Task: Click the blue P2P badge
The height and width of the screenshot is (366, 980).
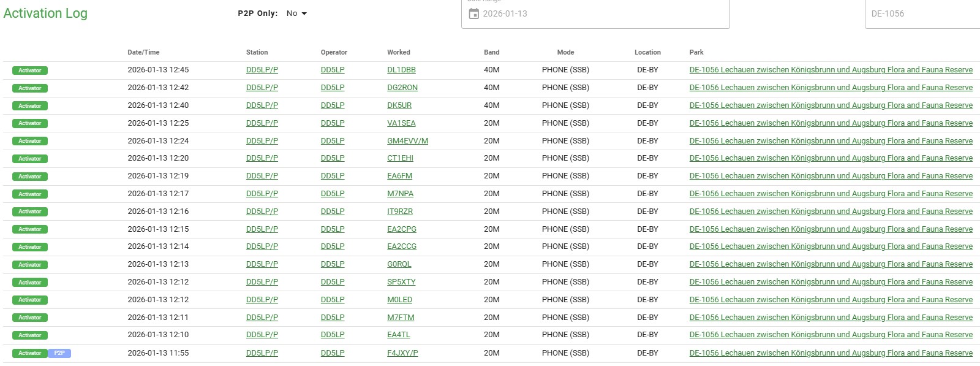Action: coord(59,353)
